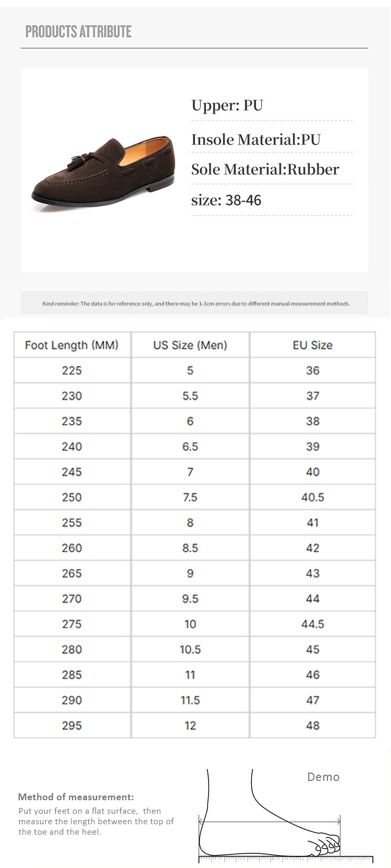The image size is (391, 868).
Task: Click the Sole Material:Rubber attribute line
Action: pyautogui.click(x=265, y=169)
